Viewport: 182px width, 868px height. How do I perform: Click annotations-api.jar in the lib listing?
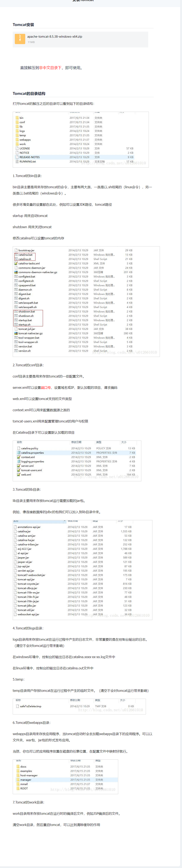coord(29,527)
